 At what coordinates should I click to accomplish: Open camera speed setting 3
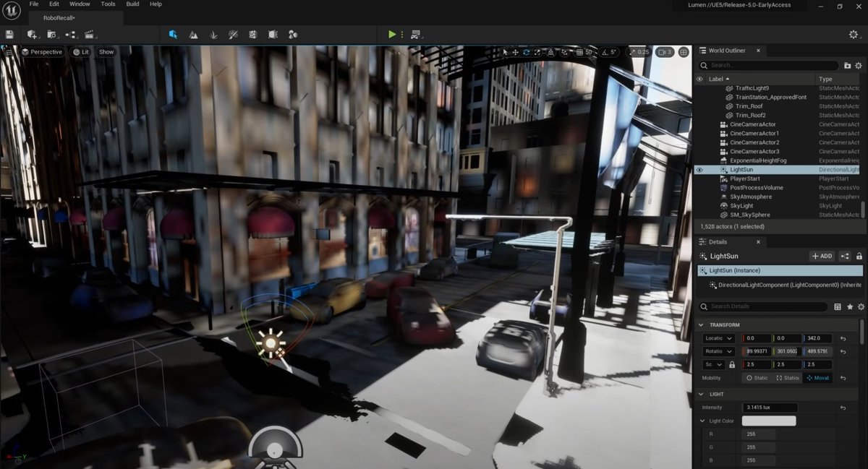(x=665, y=52)
